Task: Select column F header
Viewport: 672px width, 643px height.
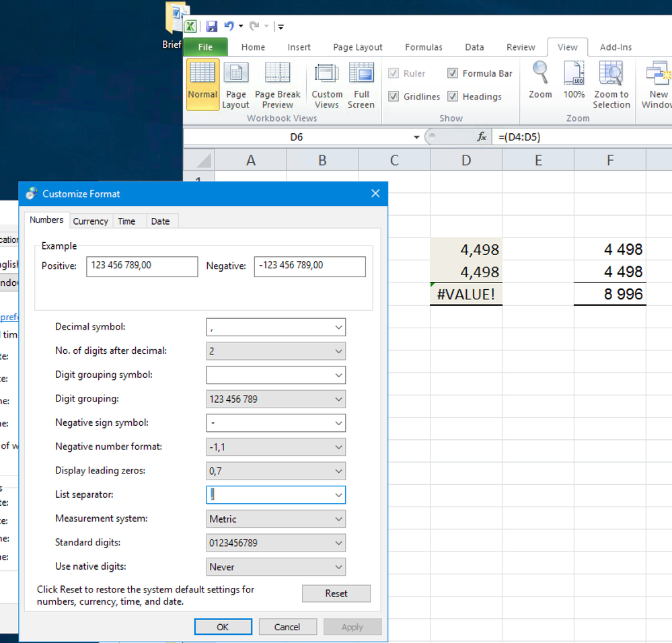Action: pos(610,160)
